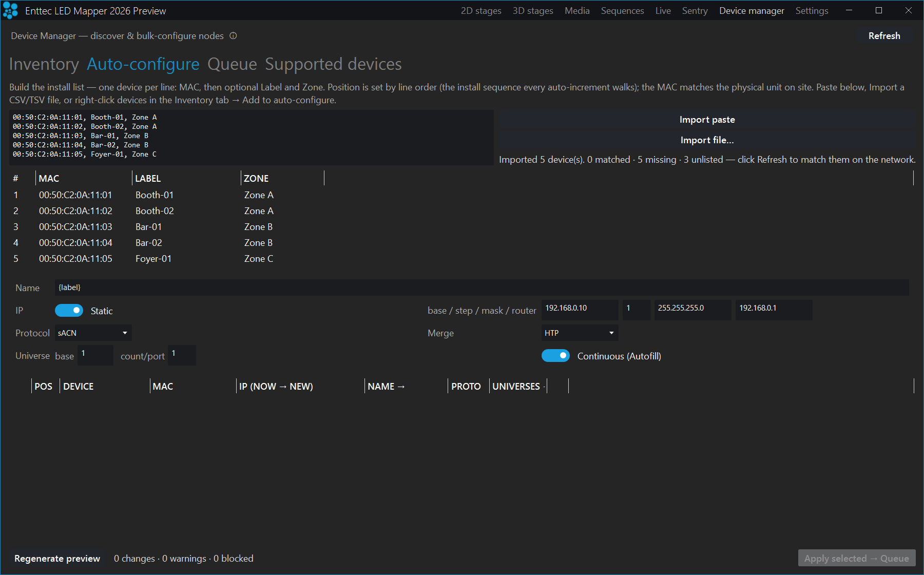Click Apply selected → Queue button

point(856,559)
